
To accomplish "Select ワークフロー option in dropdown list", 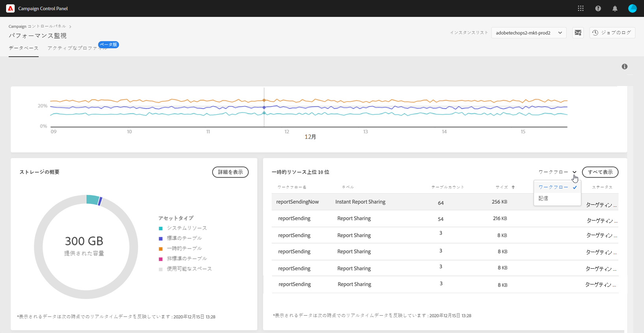I will [557, 187].
